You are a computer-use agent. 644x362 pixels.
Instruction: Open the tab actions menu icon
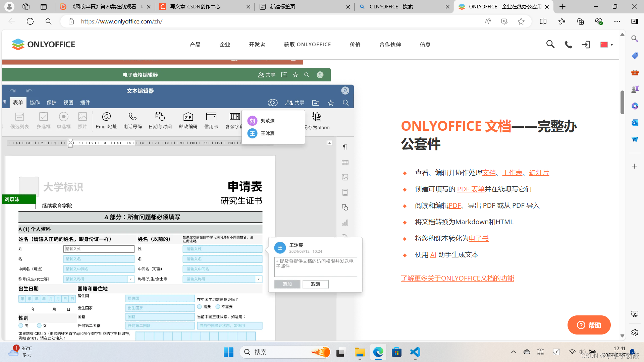pos(44,7)
